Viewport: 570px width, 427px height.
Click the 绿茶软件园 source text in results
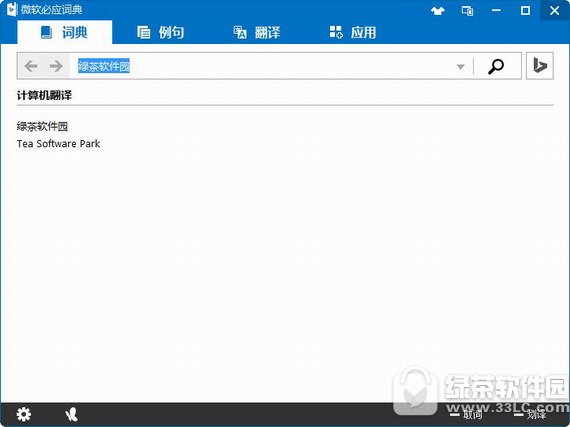pos(42,126)
